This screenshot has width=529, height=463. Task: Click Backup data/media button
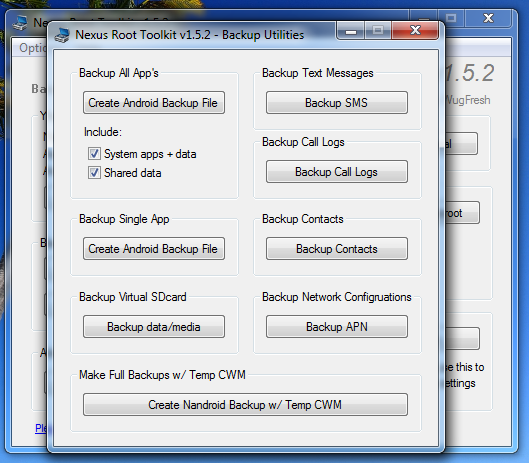154,327
